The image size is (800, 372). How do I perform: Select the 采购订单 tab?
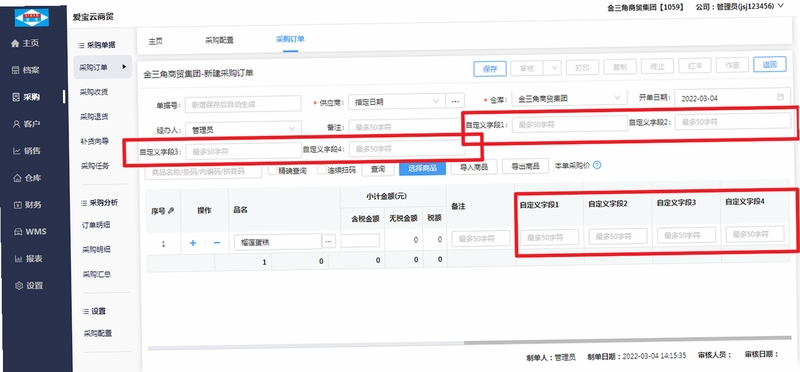tap(290, 39)
